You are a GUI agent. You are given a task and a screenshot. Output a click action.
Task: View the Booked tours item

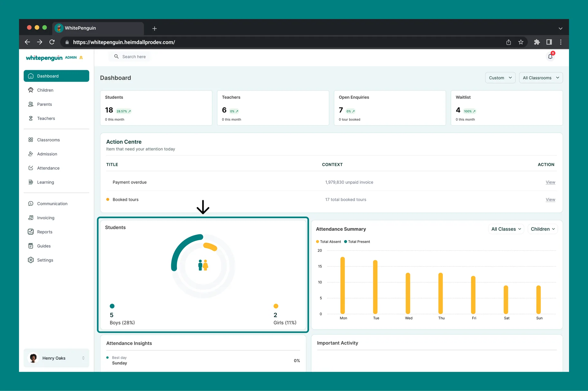point(550,199)
